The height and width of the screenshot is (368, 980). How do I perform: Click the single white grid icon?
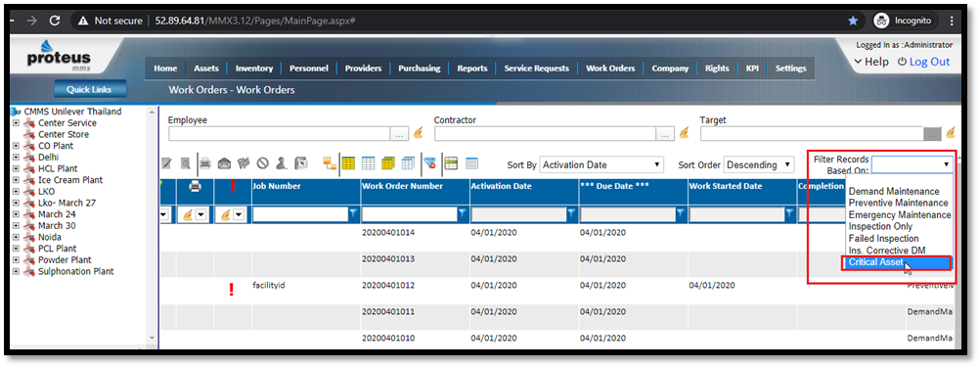369,164
